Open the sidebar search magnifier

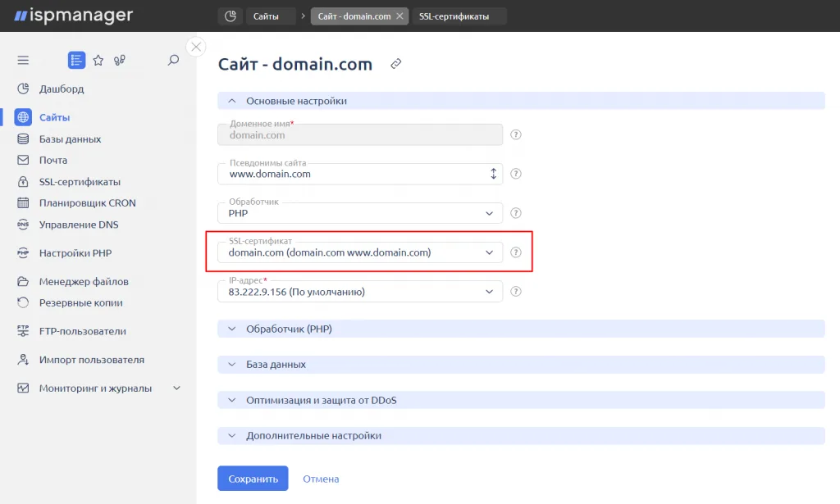pyautogui.click(x=173, y=60)
